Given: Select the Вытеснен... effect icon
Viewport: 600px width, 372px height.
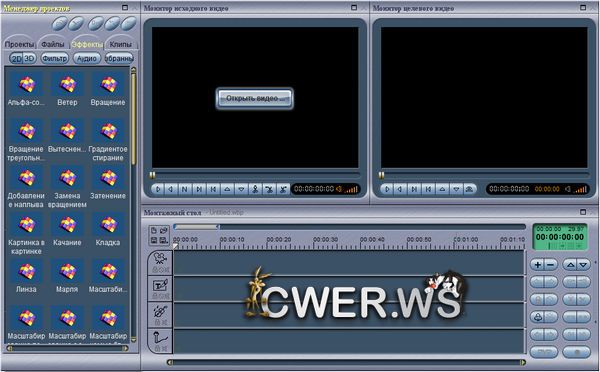Looking at the screenshot, I should coord(67,131).
